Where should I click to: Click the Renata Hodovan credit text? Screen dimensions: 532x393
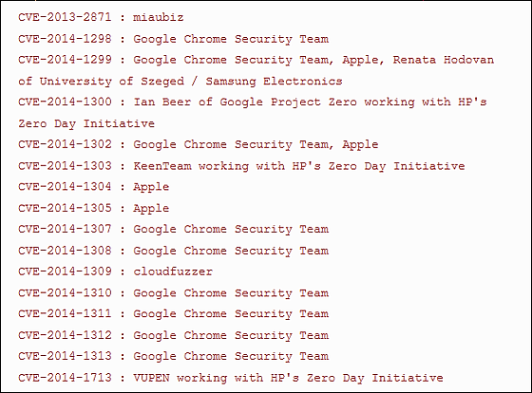(x=443, y=60)
